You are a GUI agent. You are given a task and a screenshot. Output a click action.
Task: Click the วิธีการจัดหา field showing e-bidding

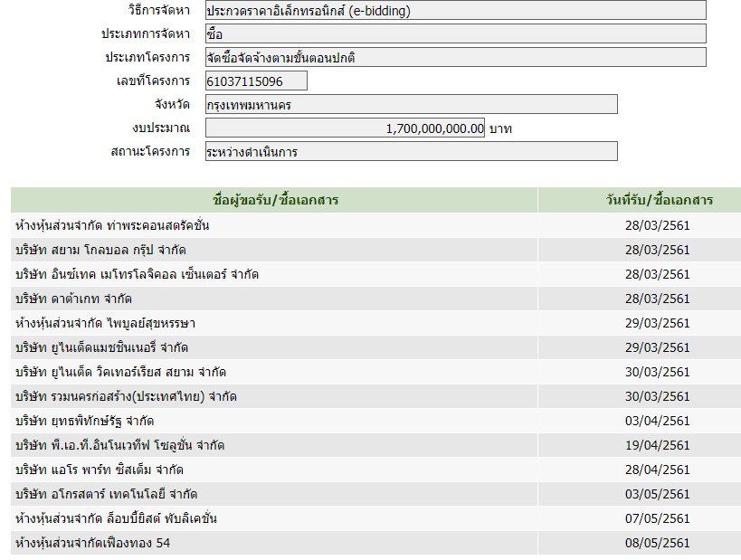point(455,11)
